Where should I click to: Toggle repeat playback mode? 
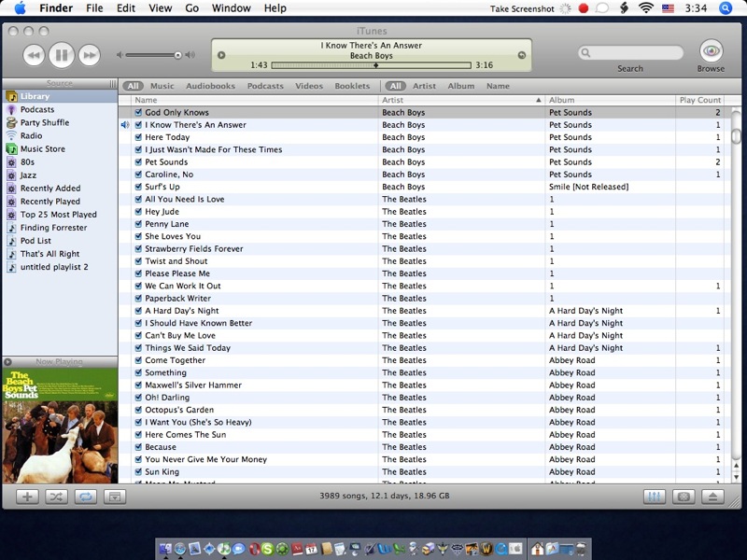pos(85,497)
